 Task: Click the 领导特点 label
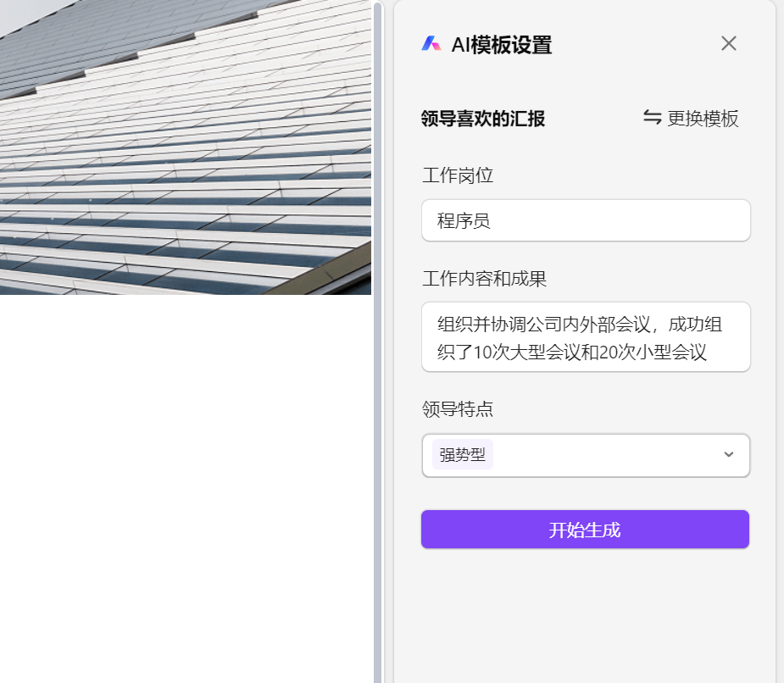click(458, 409)
